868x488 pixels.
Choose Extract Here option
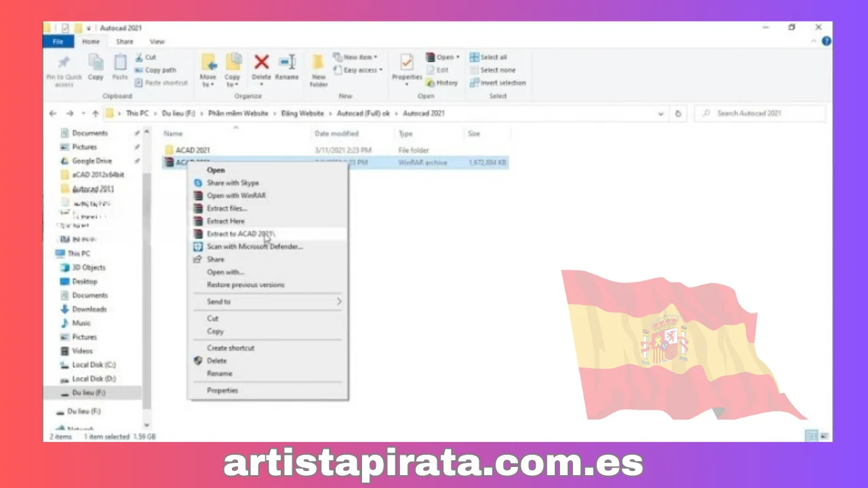pos(267,221)
